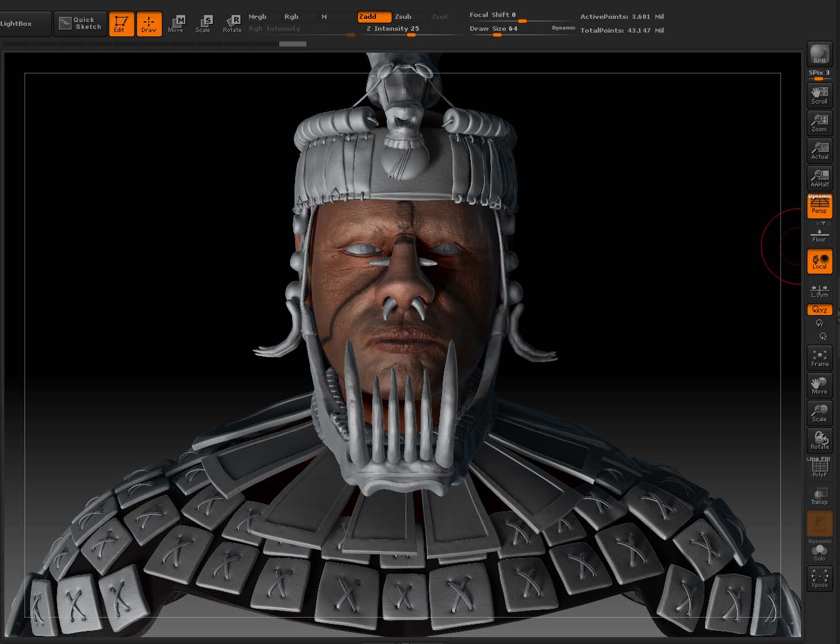Select the top shelf Move tool

[176, 24]
